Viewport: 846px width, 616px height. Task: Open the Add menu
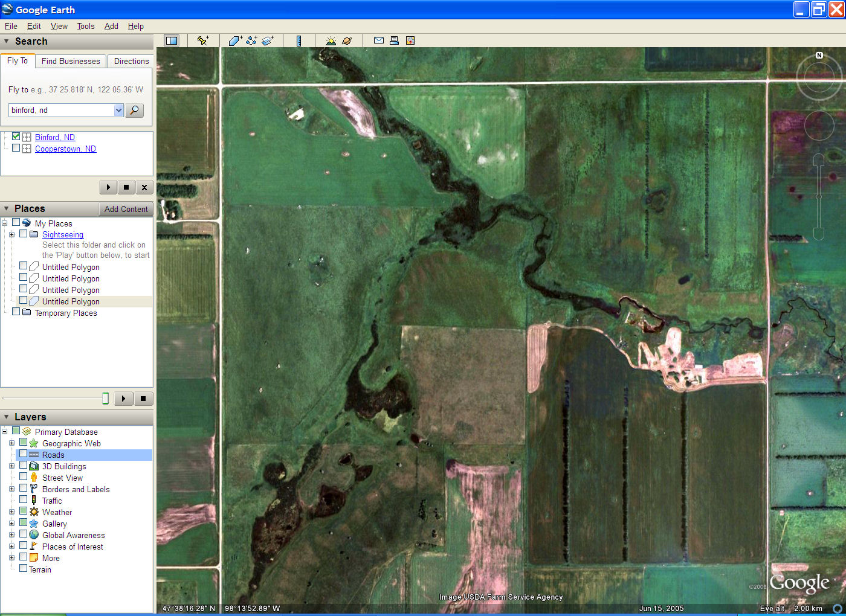click(111, 26)
